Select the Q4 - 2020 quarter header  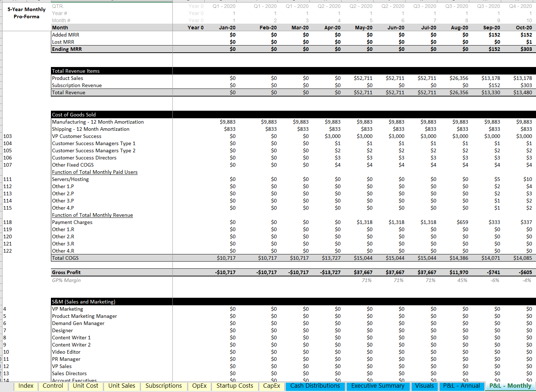pos(521,6)
